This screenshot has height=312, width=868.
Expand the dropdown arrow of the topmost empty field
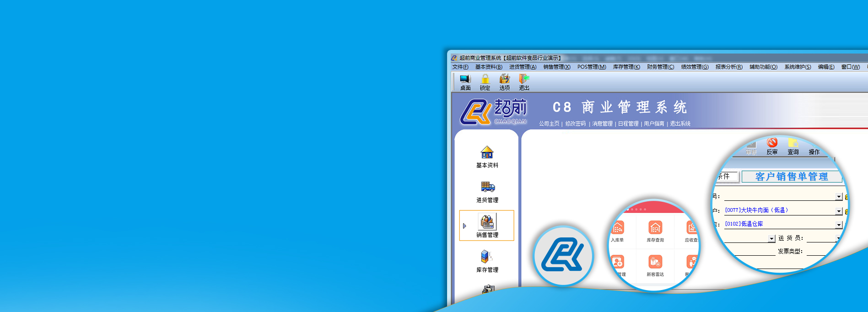(839, 197)
